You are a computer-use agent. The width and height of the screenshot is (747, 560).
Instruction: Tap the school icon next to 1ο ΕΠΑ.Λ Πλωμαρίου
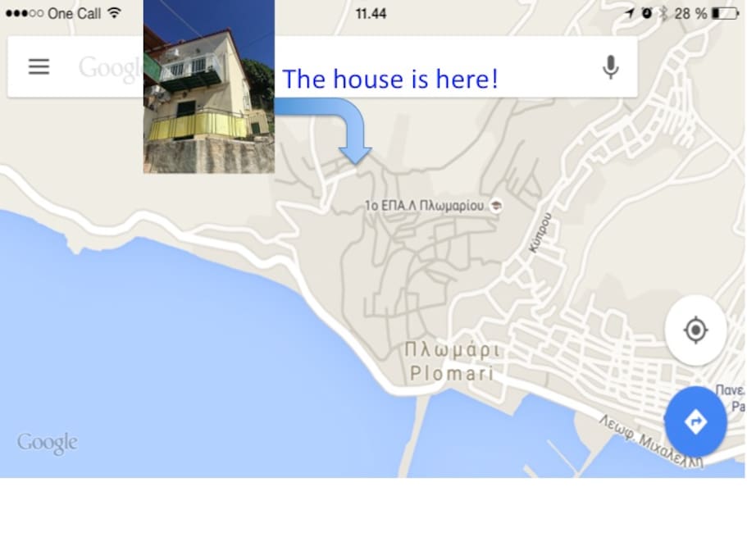tap(496, 206)
